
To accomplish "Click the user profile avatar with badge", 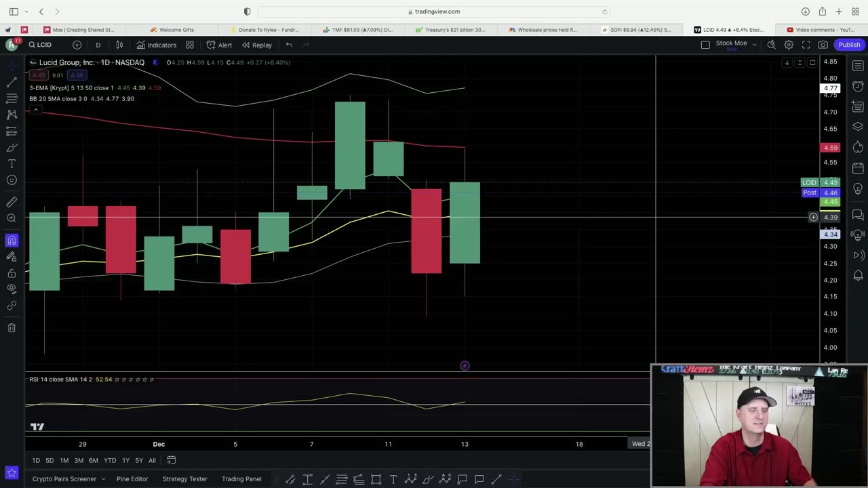I will point(12,45).
